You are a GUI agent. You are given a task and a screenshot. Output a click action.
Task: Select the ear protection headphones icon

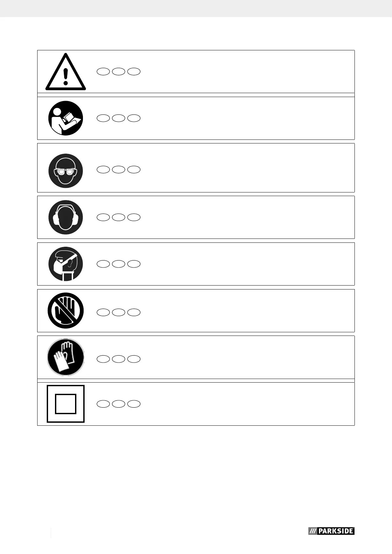click(x=65, y=217)
